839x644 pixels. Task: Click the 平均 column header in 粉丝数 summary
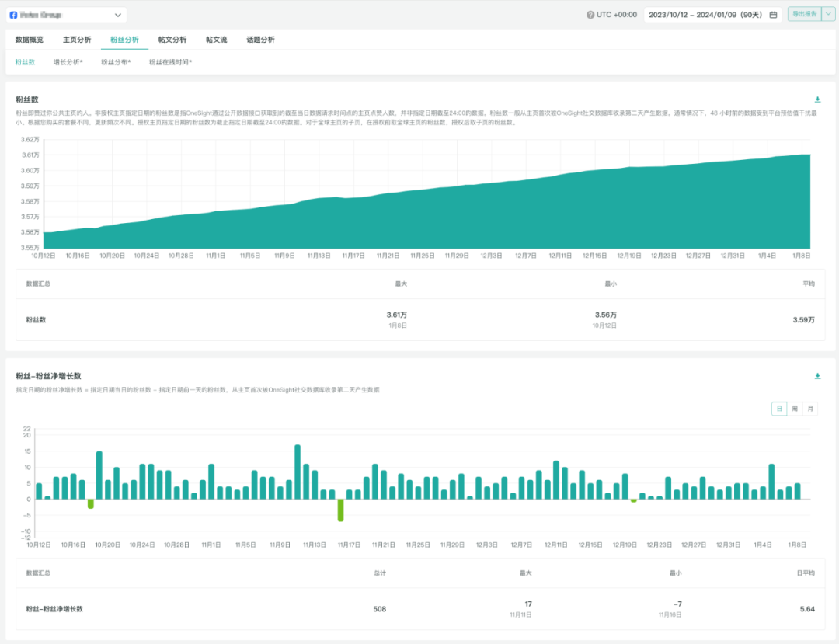[x=809, y=284]
